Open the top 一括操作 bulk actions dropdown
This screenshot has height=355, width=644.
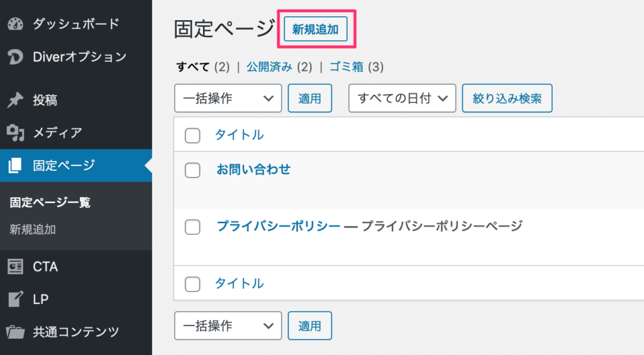(228, 99)
